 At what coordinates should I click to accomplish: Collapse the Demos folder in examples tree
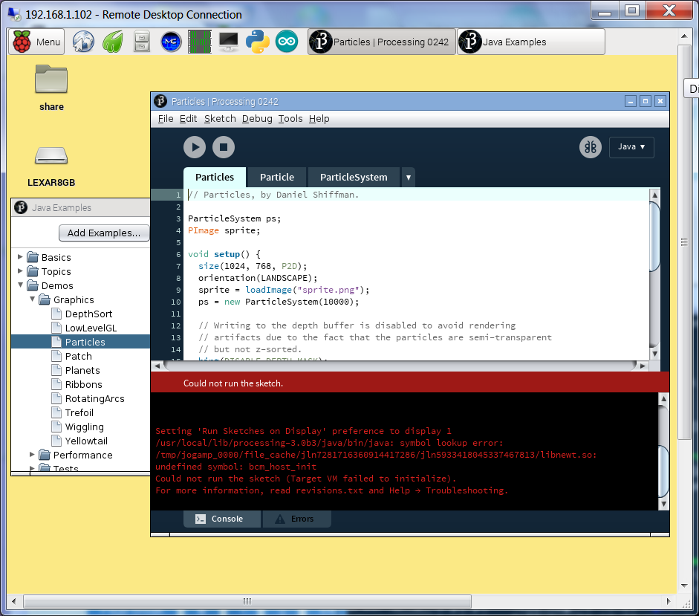click(20, 285)
